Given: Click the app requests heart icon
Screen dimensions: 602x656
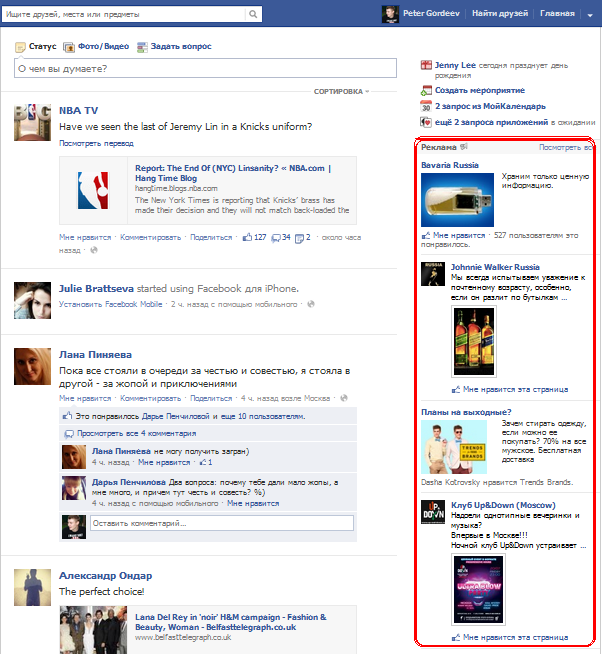Looking at the screenshot, I should click(x=426, y=122).
